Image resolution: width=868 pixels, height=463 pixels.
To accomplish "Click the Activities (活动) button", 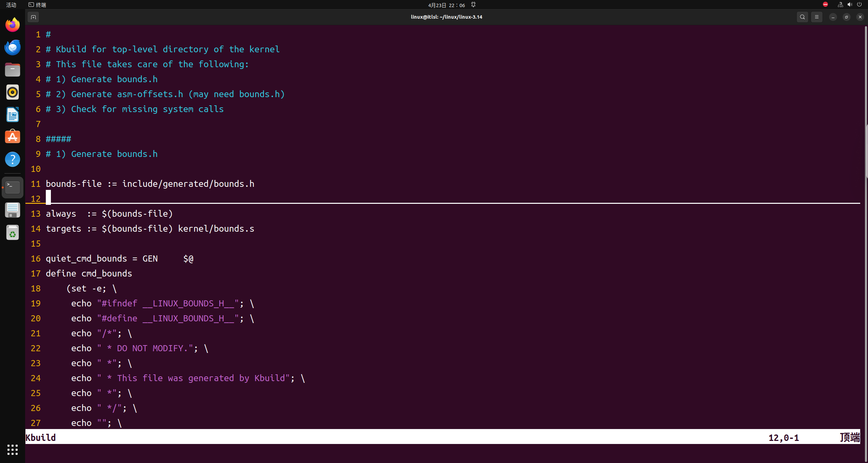I will coord(11,5).
